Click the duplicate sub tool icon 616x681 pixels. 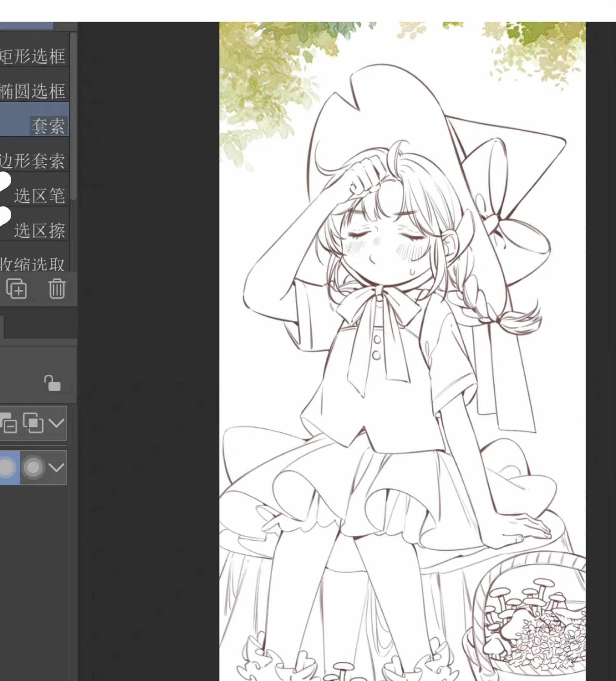click(16, 289)
